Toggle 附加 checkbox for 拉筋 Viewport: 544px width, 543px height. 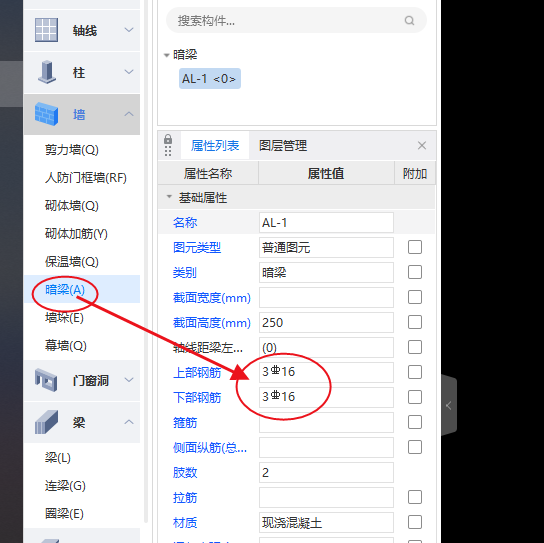pos(415,497)
